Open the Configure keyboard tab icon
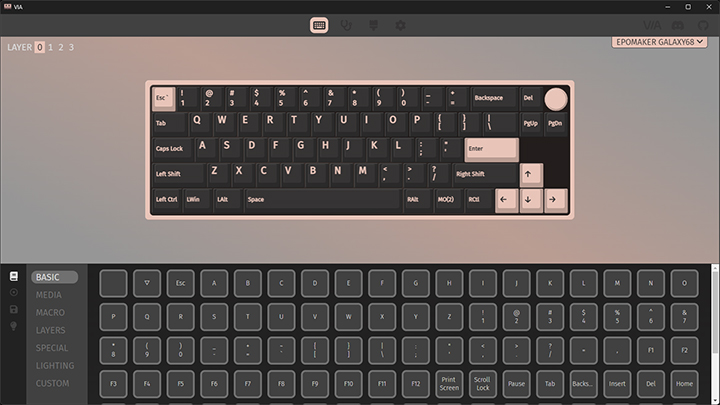The image size is (720, 405). tap(320, 24)
